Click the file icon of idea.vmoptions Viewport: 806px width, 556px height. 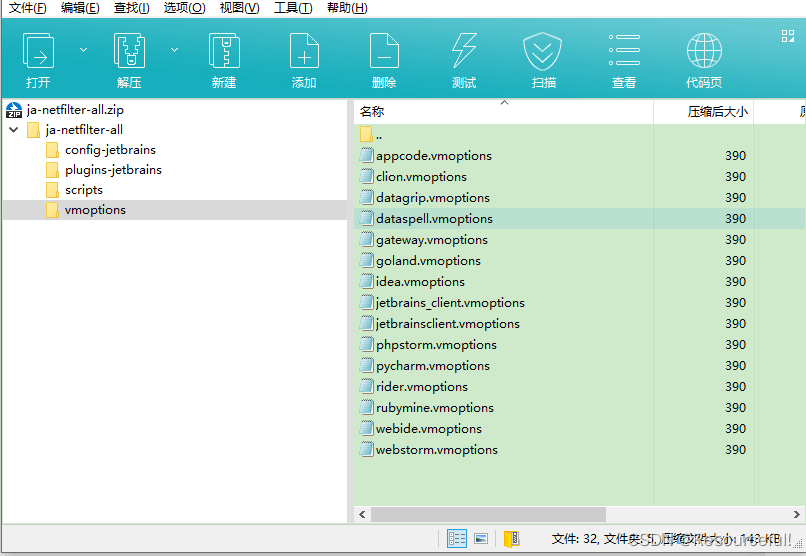(x=367, y=282)
